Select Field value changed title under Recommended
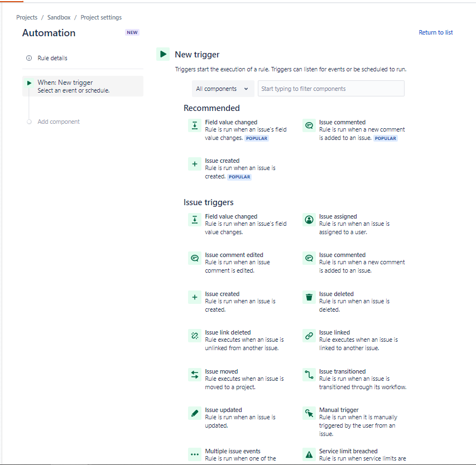Viewport: 476px width, 465px height. point(231,122)
